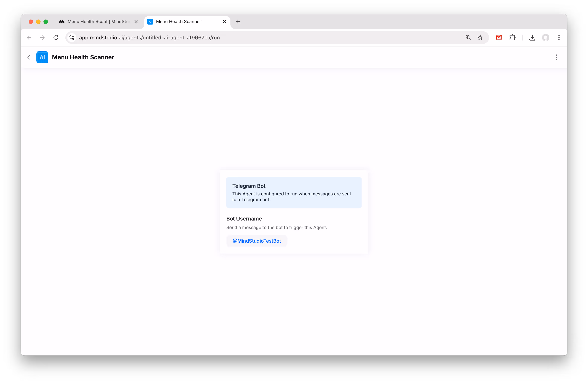Click the blue AI agent icon beside Menu Health Scanner
Screen dimensions: 588x383
pyautogui.click(x=42, y=57)
